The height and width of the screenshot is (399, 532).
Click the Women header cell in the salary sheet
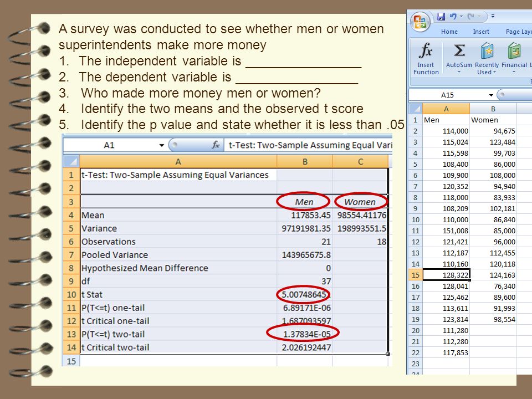click(x=493, y=120)
